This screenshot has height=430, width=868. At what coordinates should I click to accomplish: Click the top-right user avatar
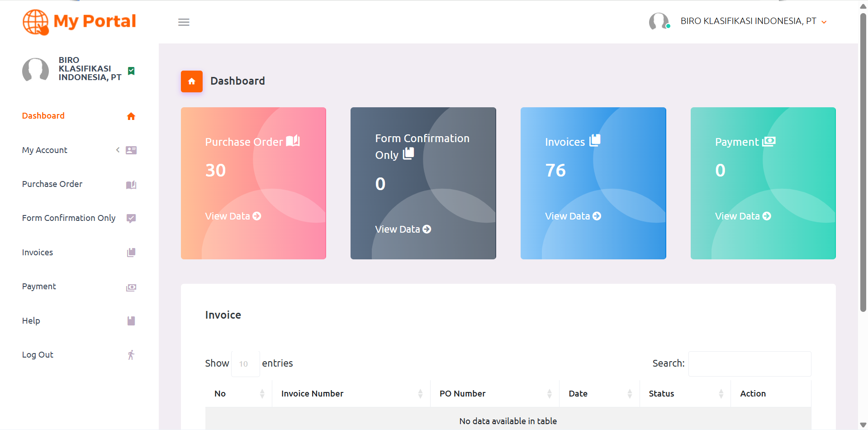[659, 21]
